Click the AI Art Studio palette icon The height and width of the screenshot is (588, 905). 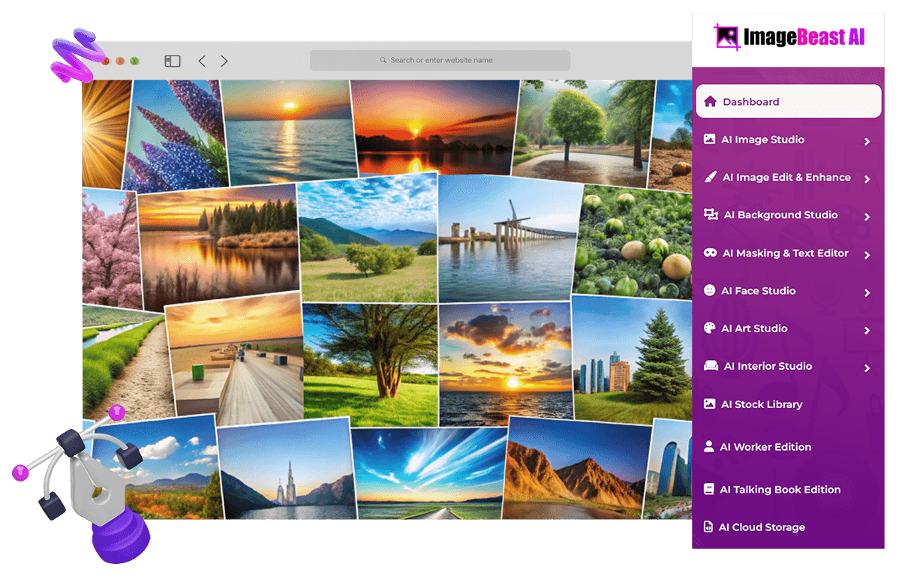click(x=709, y=328)
